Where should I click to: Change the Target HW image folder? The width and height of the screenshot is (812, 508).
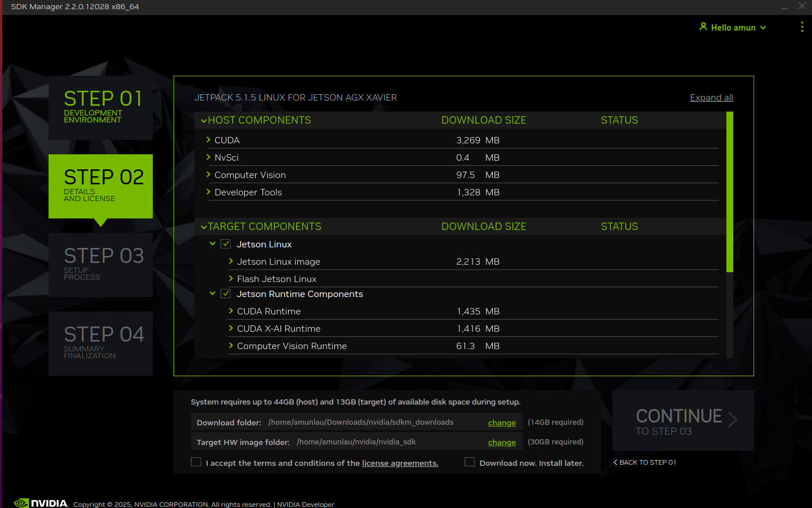[502, 442]
